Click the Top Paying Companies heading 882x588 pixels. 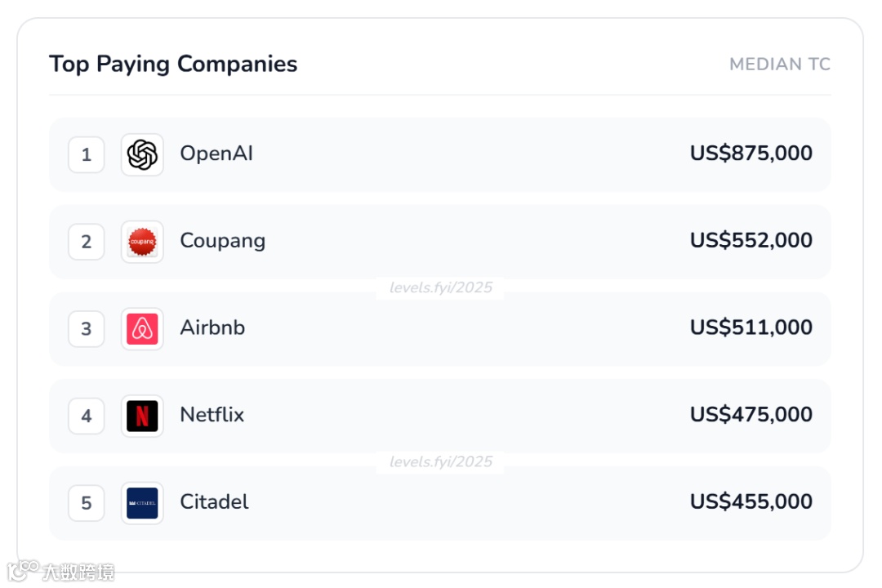tap(173, 64)
